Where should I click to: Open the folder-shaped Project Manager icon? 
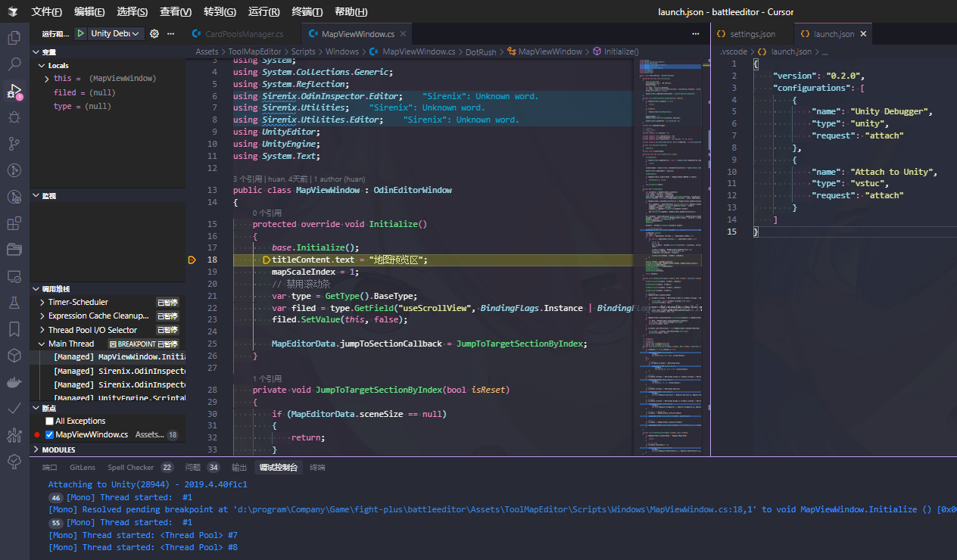point(14,250)
